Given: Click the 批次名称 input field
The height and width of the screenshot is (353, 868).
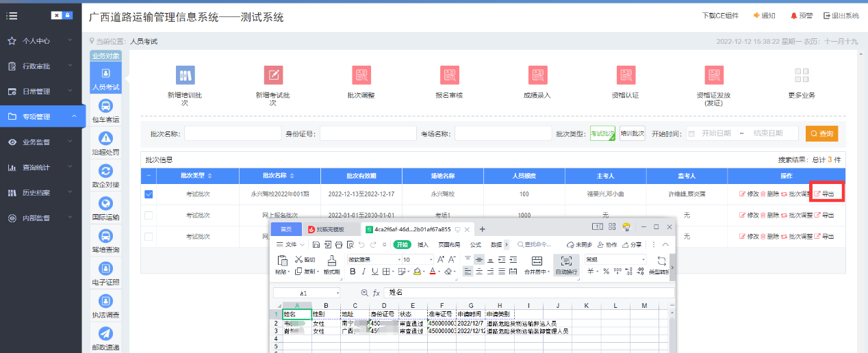Looking at the screenshot, I should pyautogui.click(x=233, y=133).
